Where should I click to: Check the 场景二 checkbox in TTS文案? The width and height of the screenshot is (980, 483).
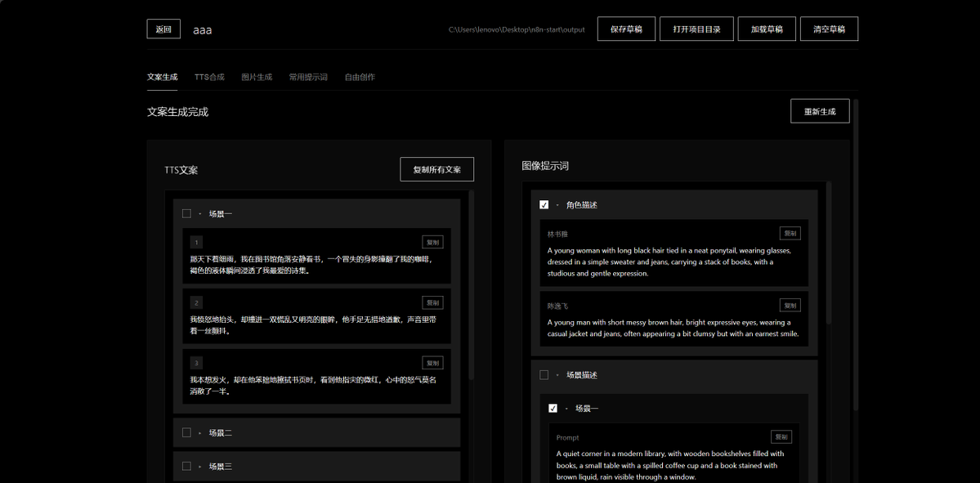coord(186,432)
